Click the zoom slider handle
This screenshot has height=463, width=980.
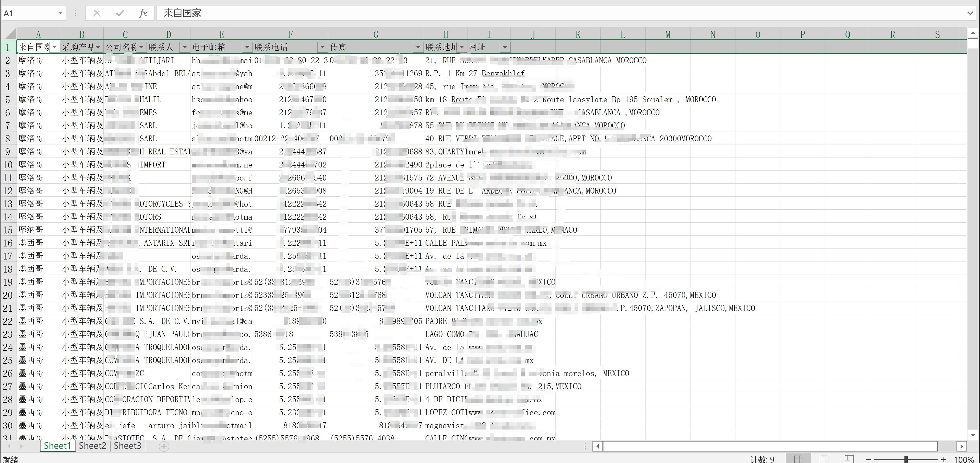(x=906, y=460)
